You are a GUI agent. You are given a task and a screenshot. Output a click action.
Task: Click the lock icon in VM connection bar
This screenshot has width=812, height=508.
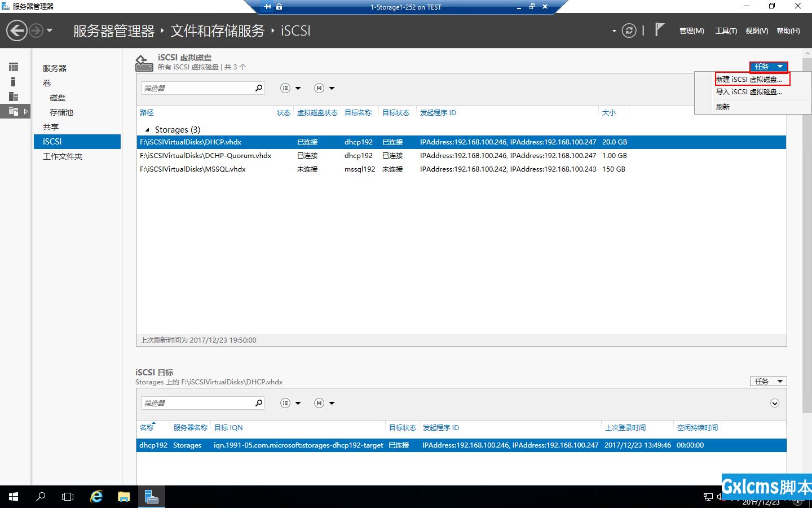[x=279, y=7]
